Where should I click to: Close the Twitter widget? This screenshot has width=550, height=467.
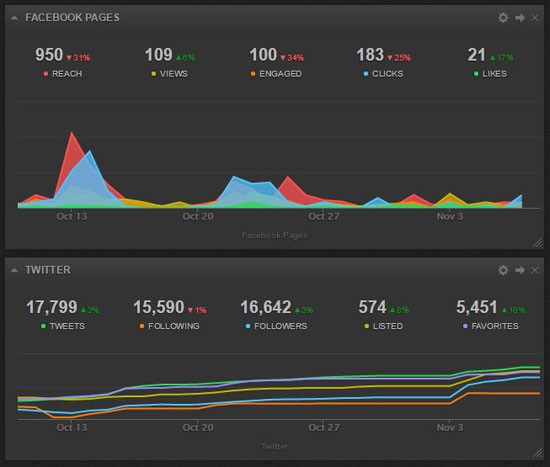coord(535,270)
